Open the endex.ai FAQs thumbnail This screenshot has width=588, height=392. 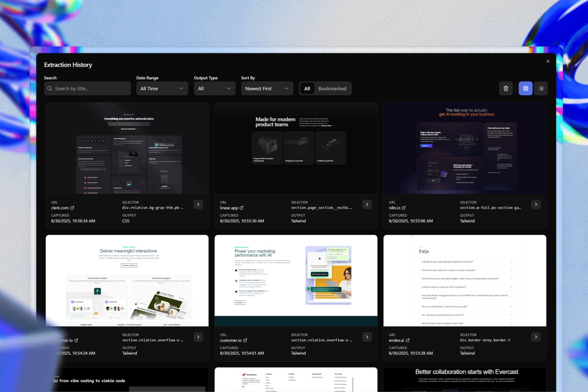[465, 281]
